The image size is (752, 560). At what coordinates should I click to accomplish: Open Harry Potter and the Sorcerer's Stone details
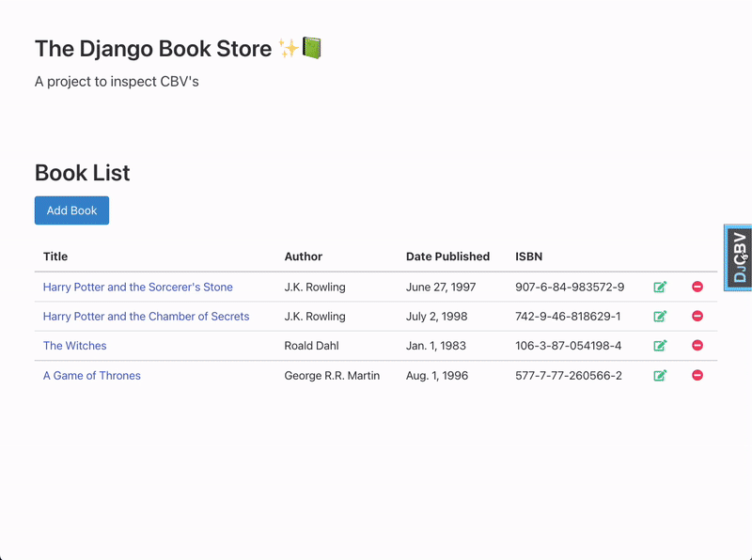point(137,287)
